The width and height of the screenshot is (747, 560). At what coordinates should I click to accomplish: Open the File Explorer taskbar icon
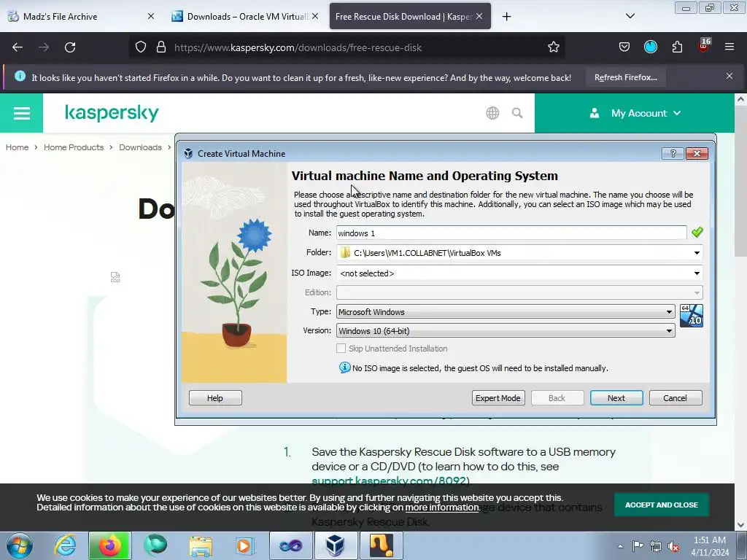click(x=201, y=545)
